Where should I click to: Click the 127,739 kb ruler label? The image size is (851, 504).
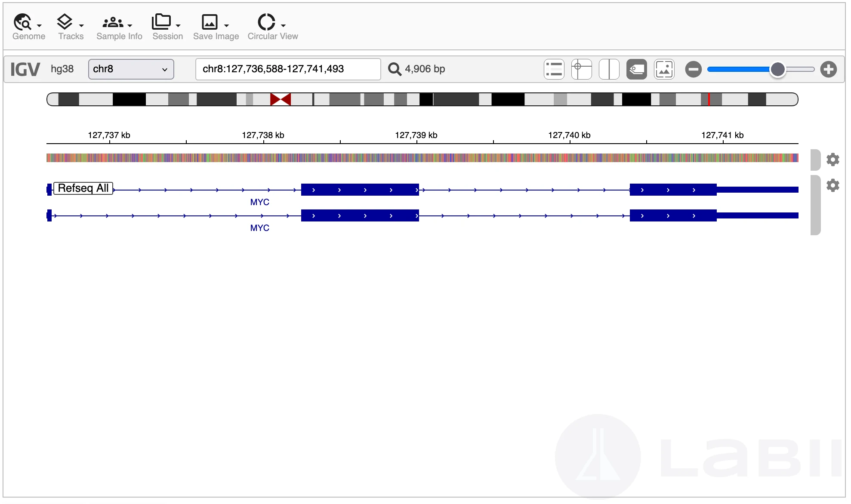pos(416,135)
